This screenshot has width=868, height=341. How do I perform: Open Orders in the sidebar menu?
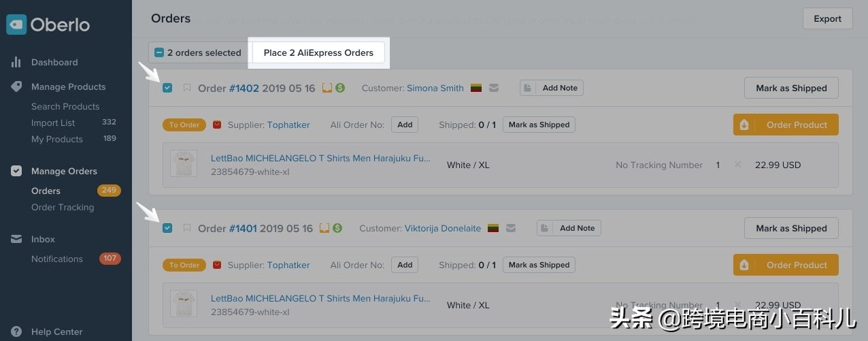[46, 191]
